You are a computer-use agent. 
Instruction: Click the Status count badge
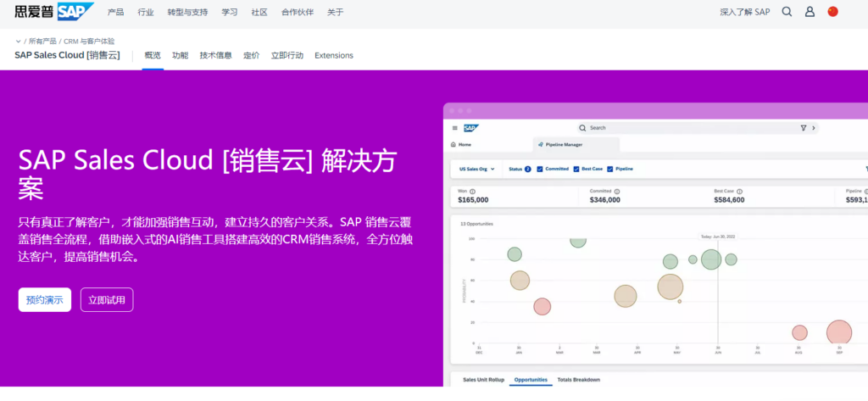point(527,169)
